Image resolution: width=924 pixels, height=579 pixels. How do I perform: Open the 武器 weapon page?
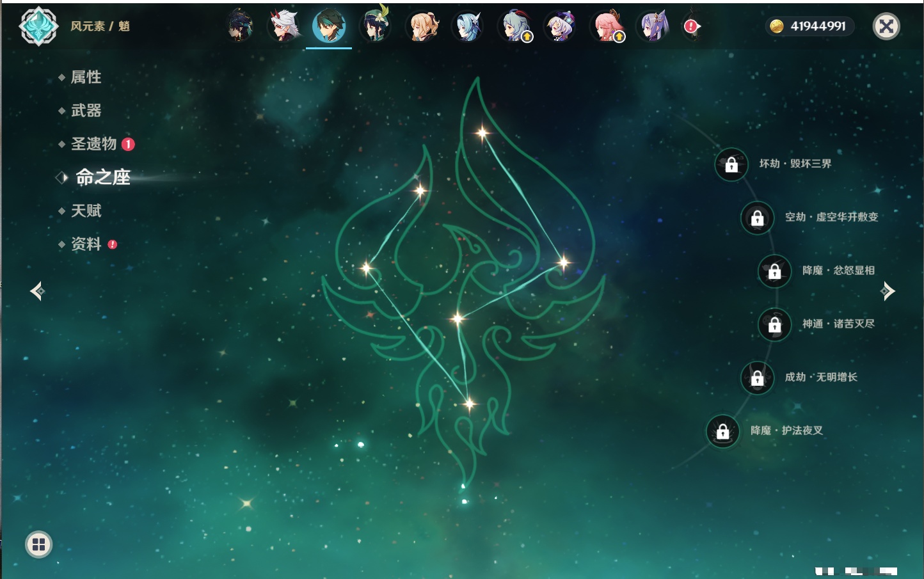[86, 111]
